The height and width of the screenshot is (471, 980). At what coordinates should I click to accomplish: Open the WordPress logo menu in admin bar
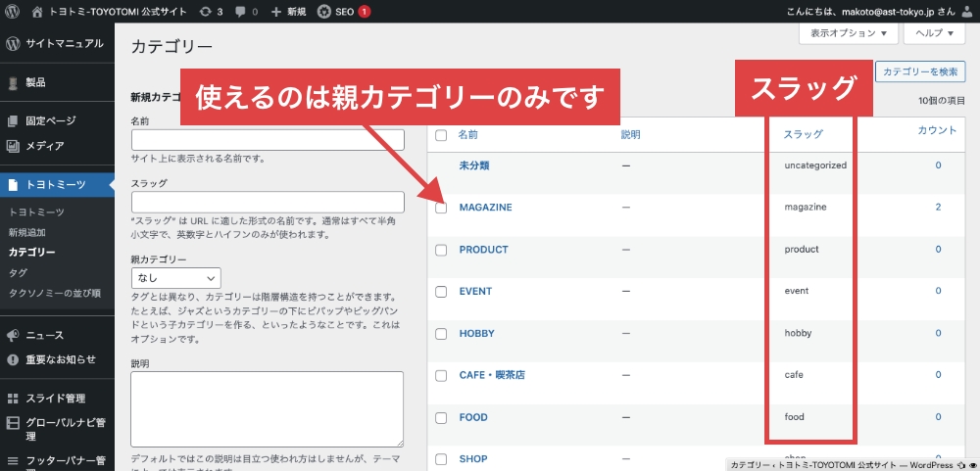pyautogui.click(x=12, y=11)
